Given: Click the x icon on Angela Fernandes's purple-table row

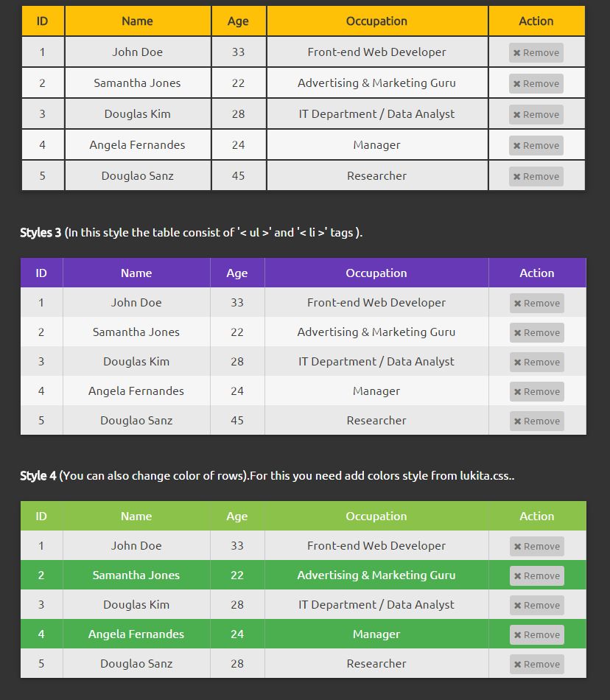Looking at the screenshot, I should click(x=518, y=392).
